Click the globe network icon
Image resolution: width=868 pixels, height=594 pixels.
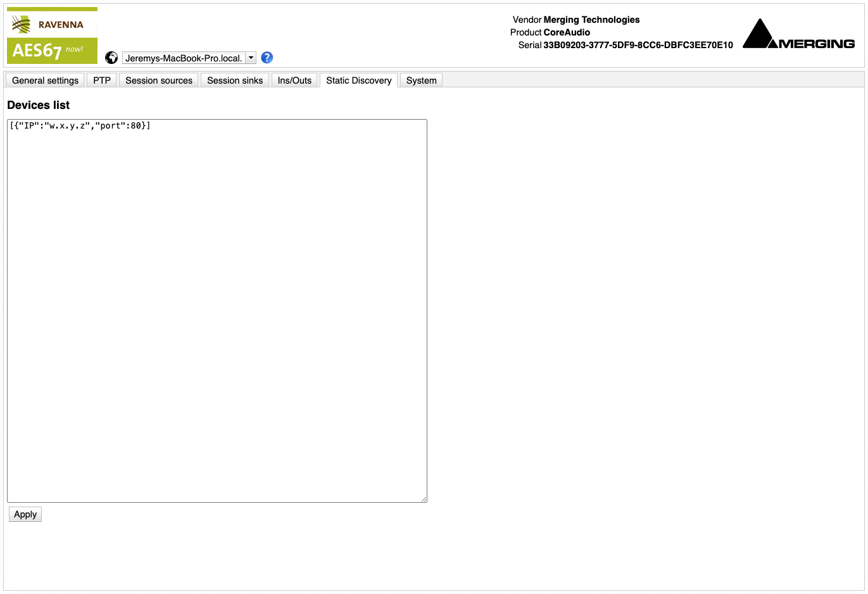tap(111, 58)
